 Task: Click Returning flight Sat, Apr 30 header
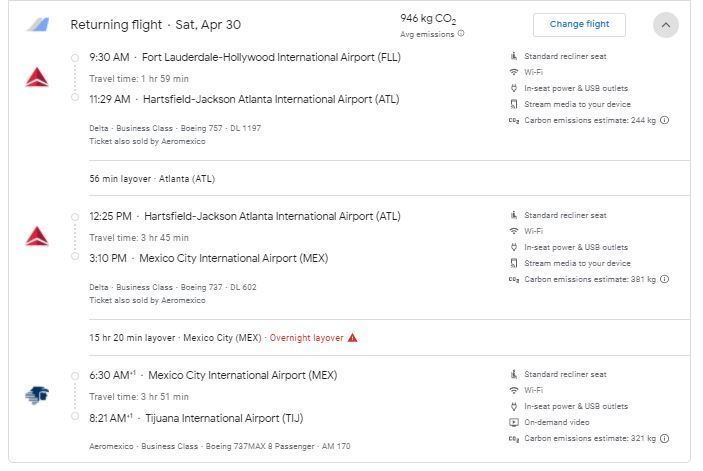(155, 25)
